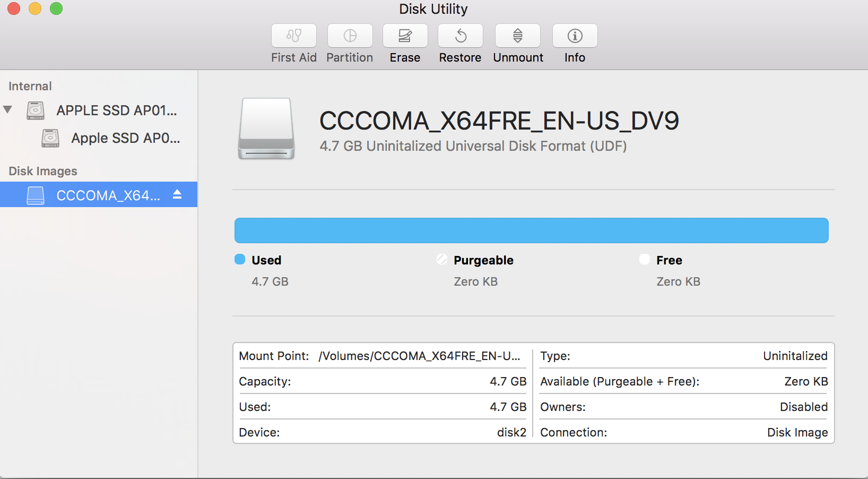Open the Restore tool

pyautogui.click(x=459, y=42)
